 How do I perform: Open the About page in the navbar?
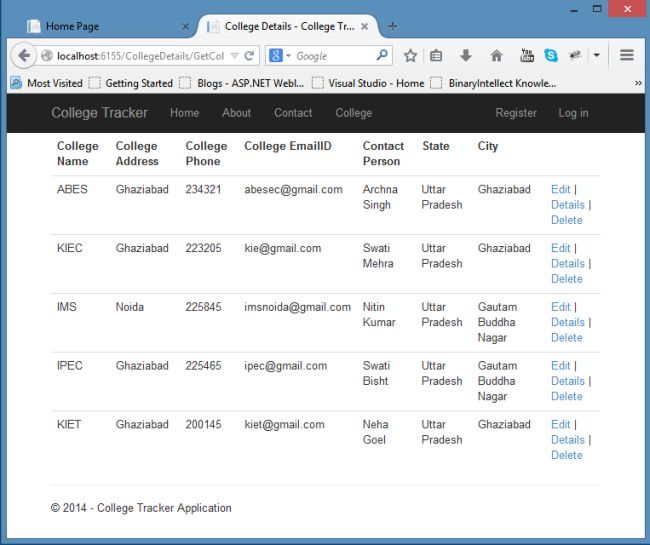pyautogui.click(x=236, y=113)
